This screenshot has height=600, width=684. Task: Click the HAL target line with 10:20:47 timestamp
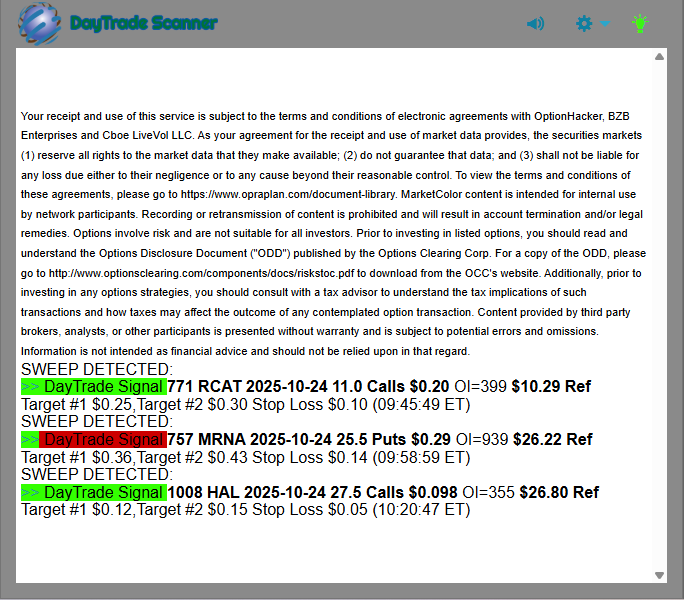[x=245, y=509]
